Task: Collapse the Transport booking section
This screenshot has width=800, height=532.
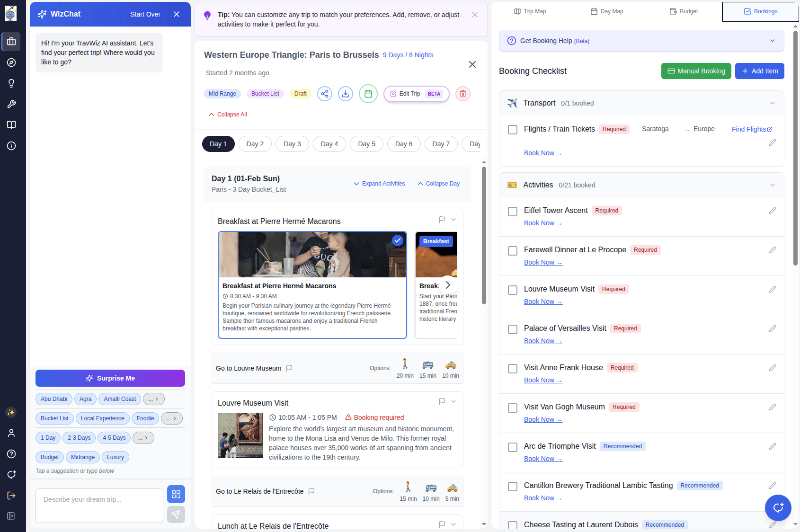Action: coord(773,103)
